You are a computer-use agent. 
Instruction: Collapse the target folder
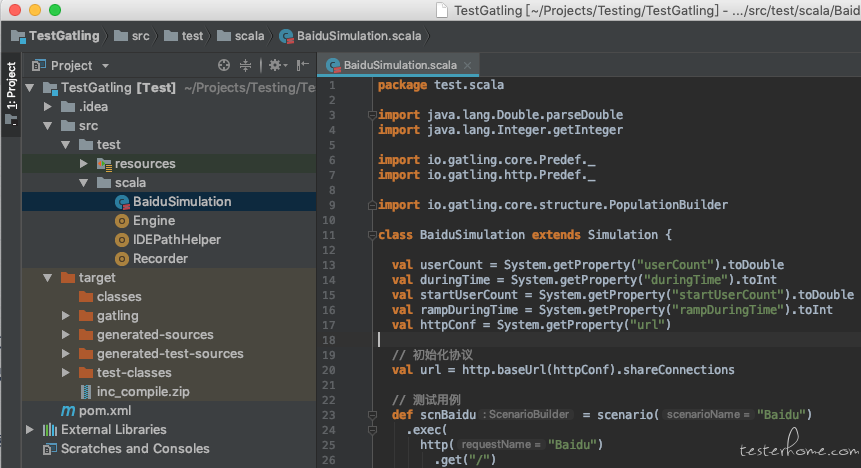pyautogui.click(x=48, y=278)
